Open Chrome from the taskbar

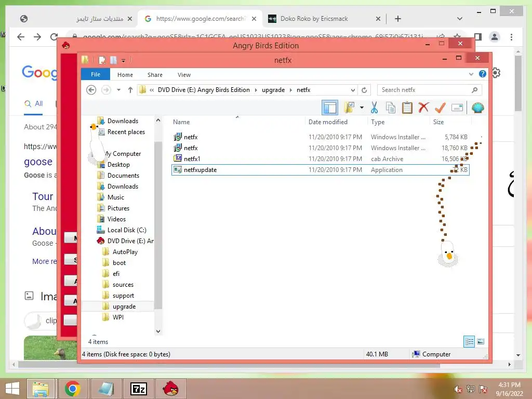click(x=72, y=389)
